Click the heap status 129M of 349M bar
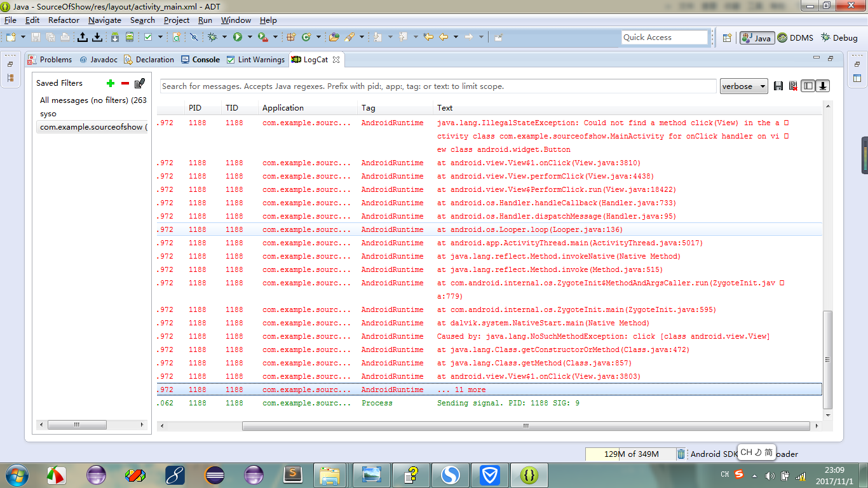868x488 pixels. click(x=630, y=454)
